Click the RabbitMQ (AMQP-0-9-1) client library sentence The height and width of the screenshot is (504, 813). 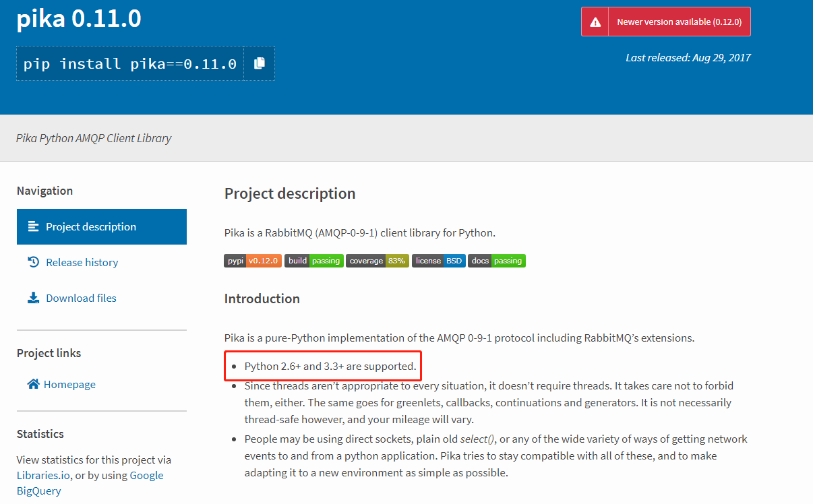click(x=360, y=233)
